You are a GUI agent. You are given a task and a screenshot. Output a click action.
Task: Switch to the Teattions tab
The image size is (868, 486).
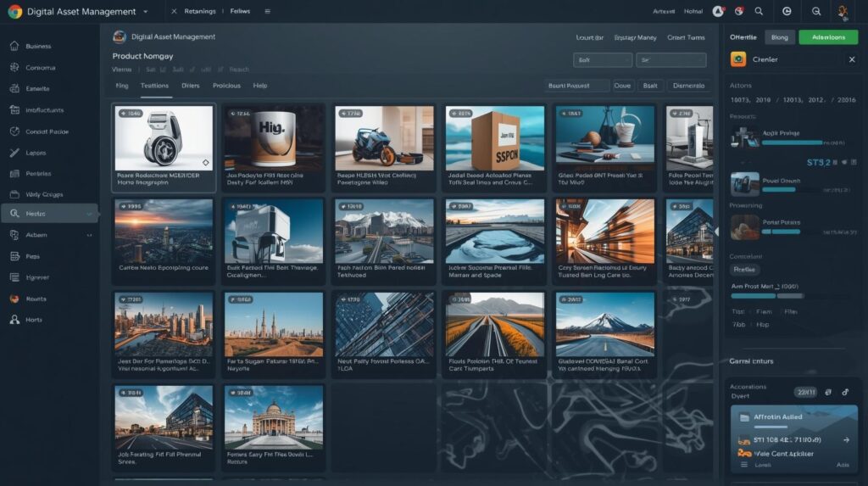tap(154, 86)
